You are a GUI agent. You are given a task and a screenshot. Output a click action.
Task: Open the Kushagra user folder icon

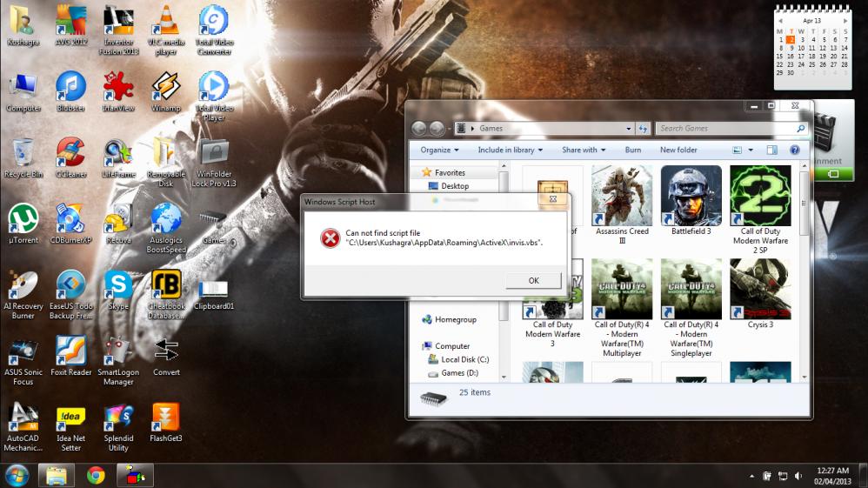[23, 26]
